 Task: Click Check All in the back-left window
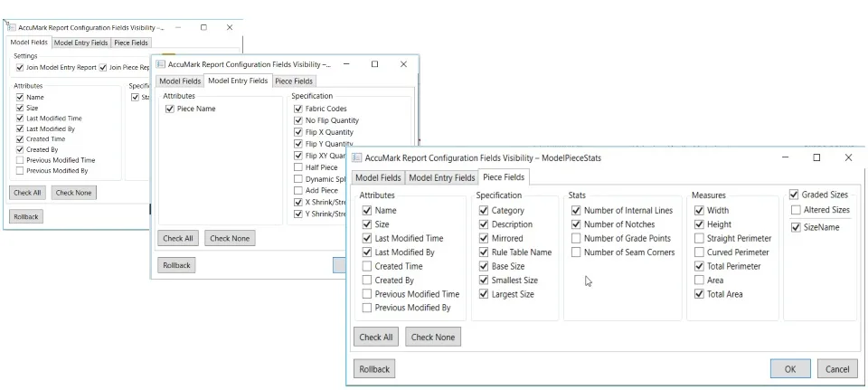[27, 193]
